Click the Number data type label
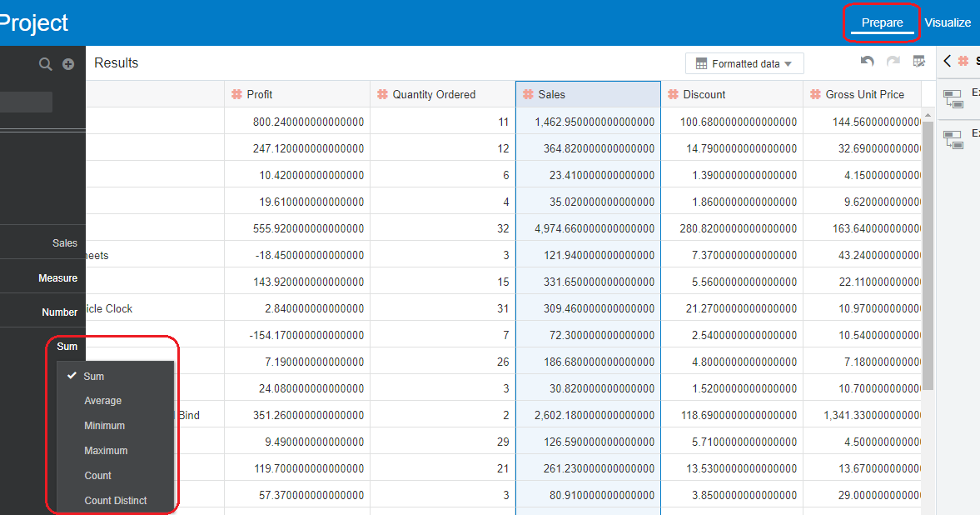The image size is (980, 515). (x=60, y=310)
